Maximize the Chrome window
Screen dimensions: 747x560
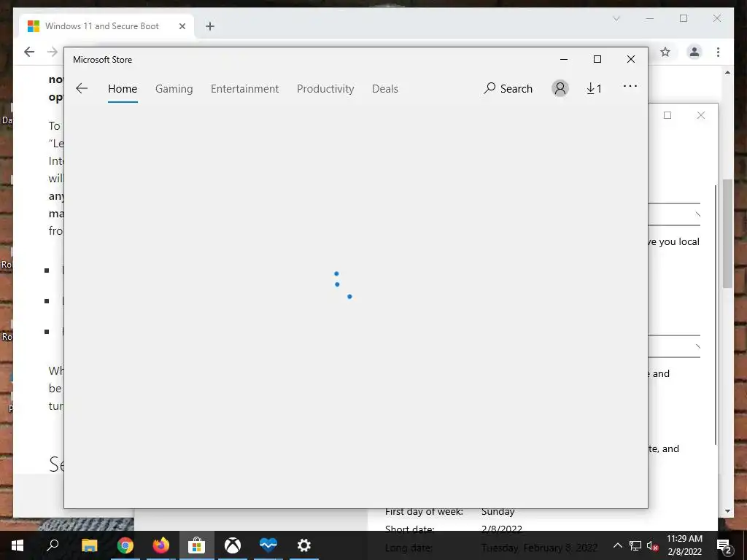point(684,18)
